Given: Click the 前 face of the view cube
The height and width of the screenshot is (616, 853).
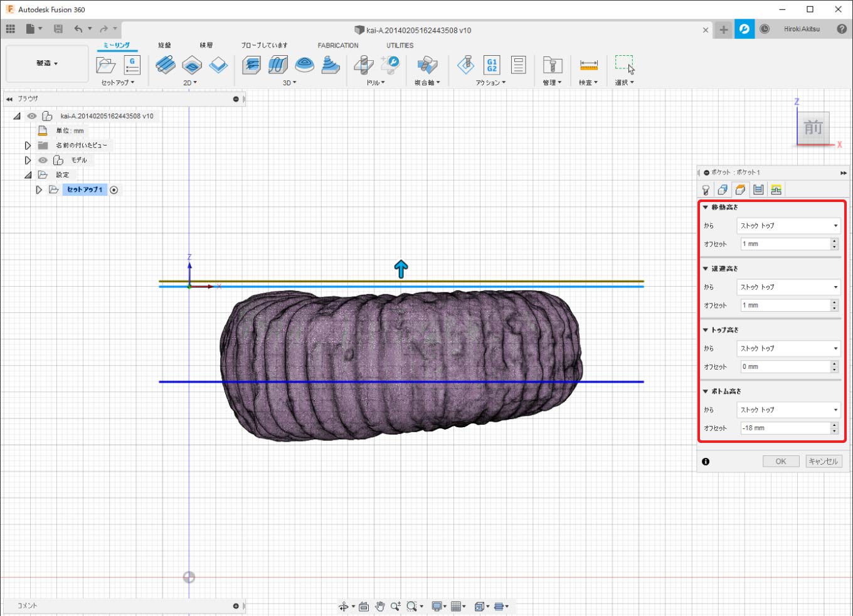Looking at the screenshot, I should pyautogui.click(x=813, y=128).
